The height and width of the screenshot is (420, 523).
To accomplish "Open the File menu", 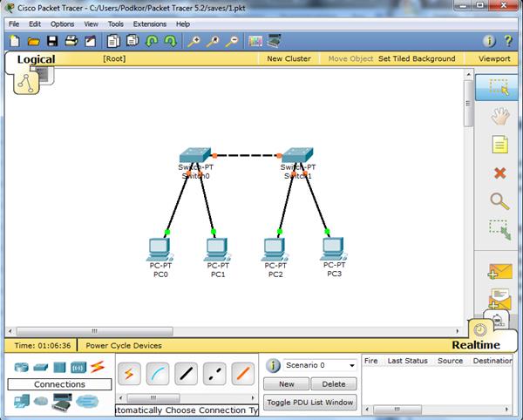I will [14, 24].
